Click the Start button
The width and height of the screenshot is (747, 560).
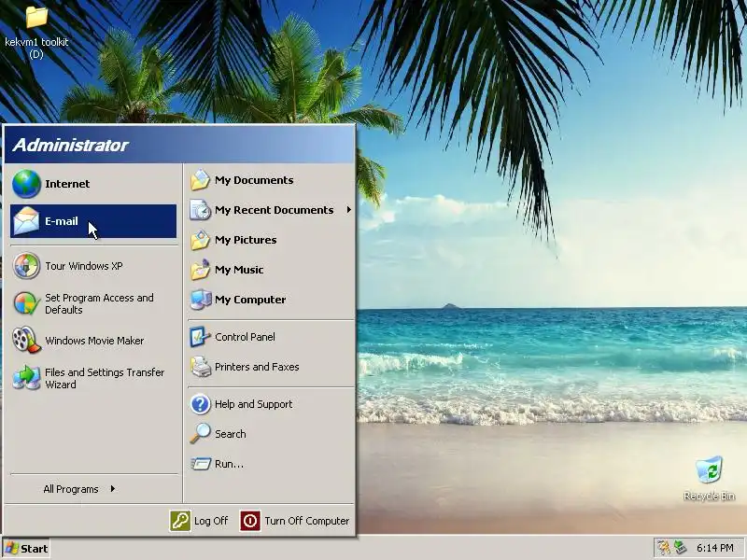click(x=26, y=549)
